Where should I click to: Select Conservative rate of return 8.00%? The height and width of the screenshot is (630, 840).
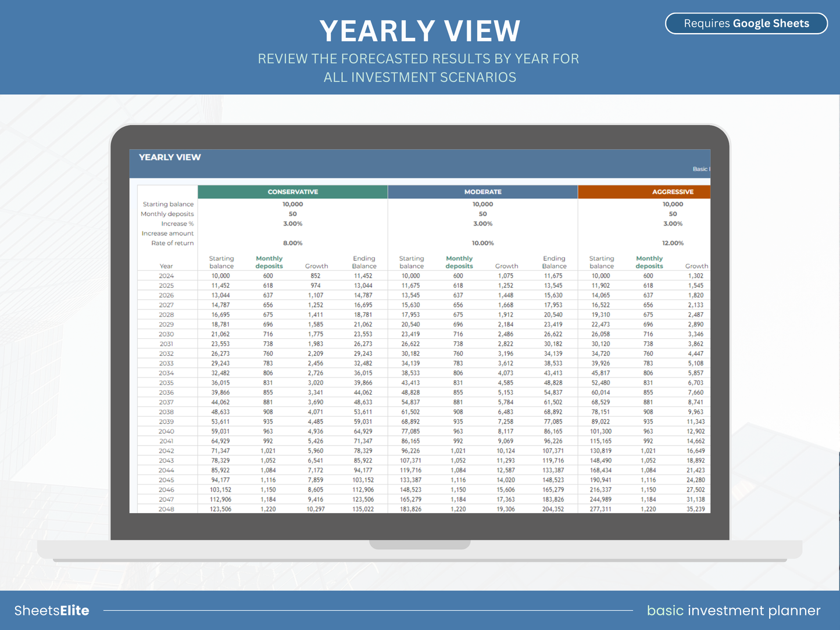[292, 243]
